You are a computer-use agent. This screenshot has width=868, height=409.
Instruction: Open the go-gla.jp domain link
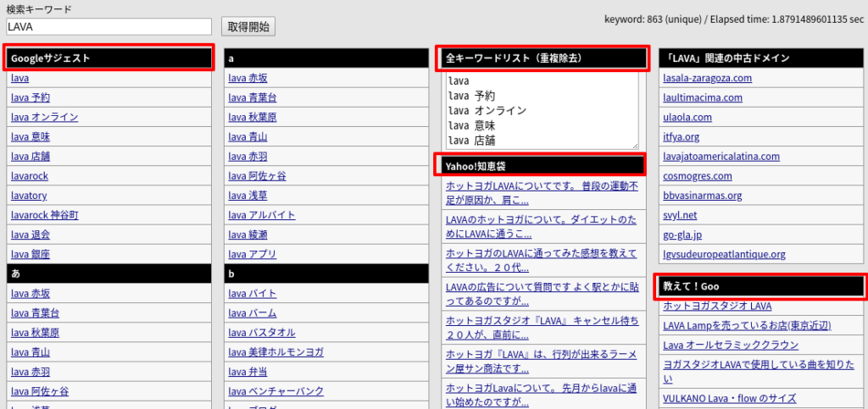pyautogui.click(x=682, y=235)
